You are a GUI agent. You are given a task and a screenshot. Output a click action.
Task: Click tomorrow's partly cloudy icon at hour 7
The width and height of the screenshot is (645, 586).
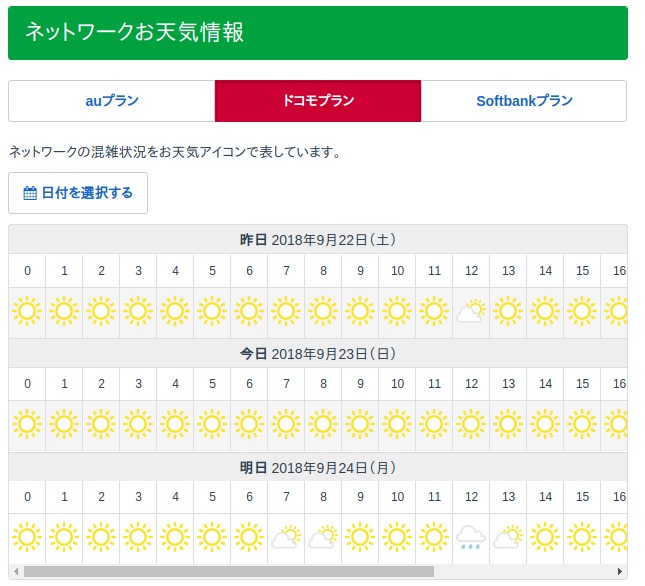coord(286,538)
